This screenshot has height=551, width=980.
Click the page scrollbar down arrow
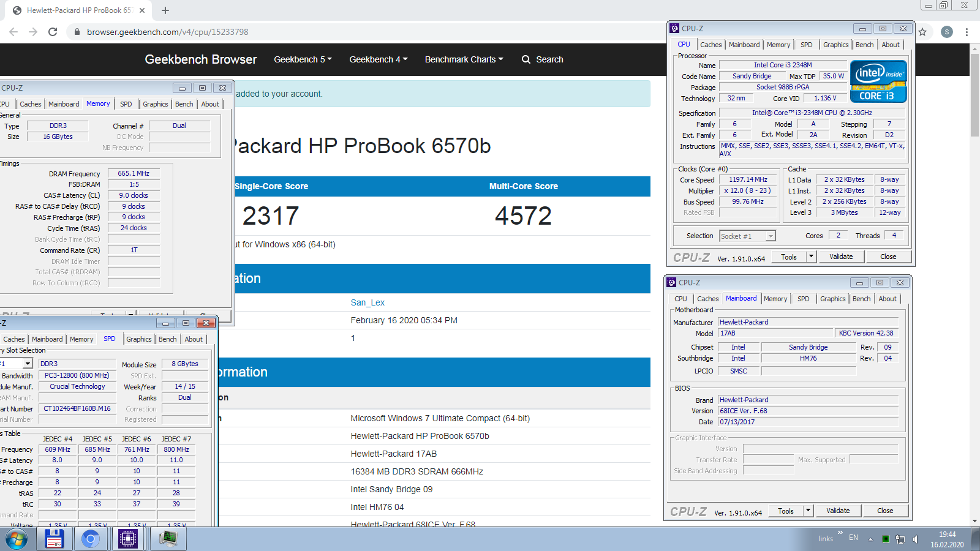(x=974, y=522)
